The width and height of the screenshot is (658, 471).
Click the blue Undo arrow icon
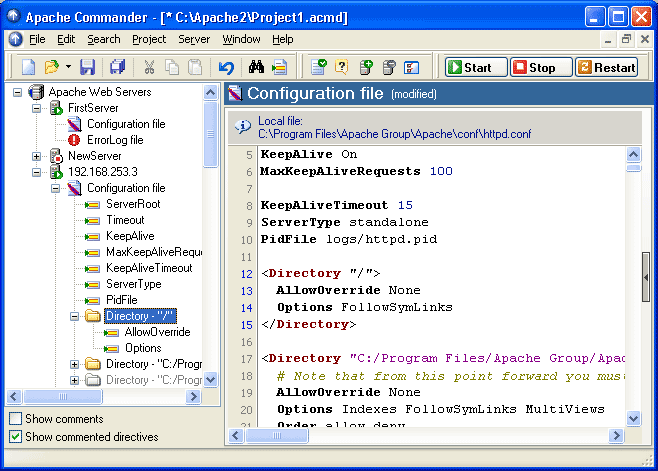(x=226, y=67)
